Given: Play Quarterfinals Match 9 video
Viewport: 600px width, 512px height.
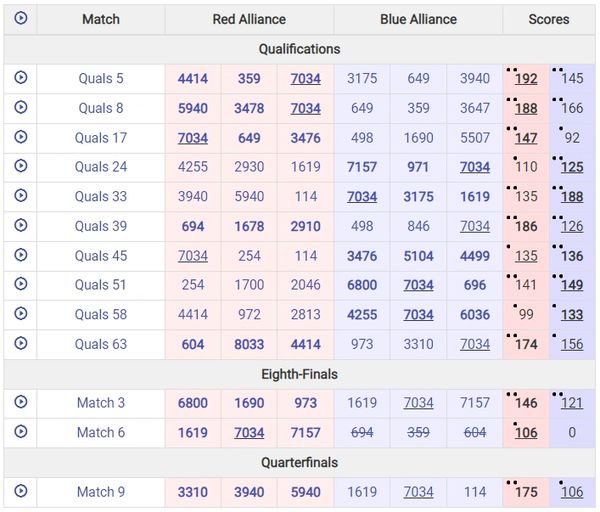Looking at the screenshot, I should pos(20,492).
